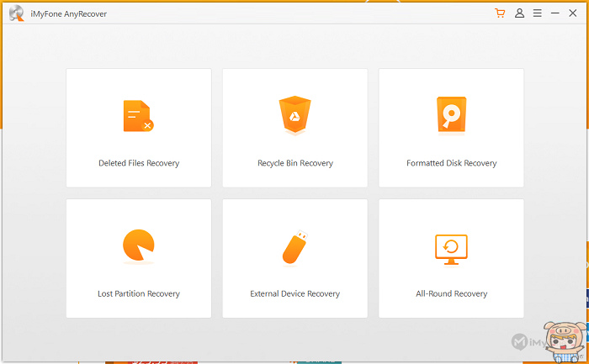Click the Deleted Files Recovery document icon
Viewport: 589px width, 364px height.
coord(138,116)
